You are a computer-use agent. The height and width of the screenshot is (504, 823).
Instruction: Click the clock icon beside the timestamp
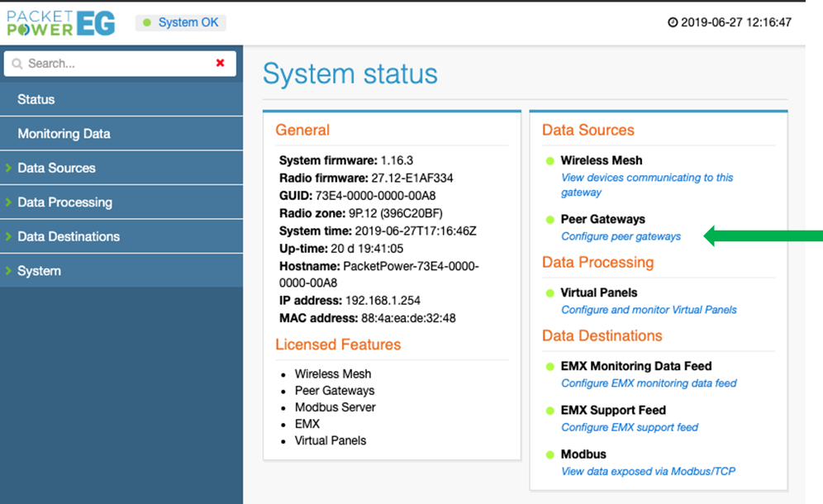673,22
